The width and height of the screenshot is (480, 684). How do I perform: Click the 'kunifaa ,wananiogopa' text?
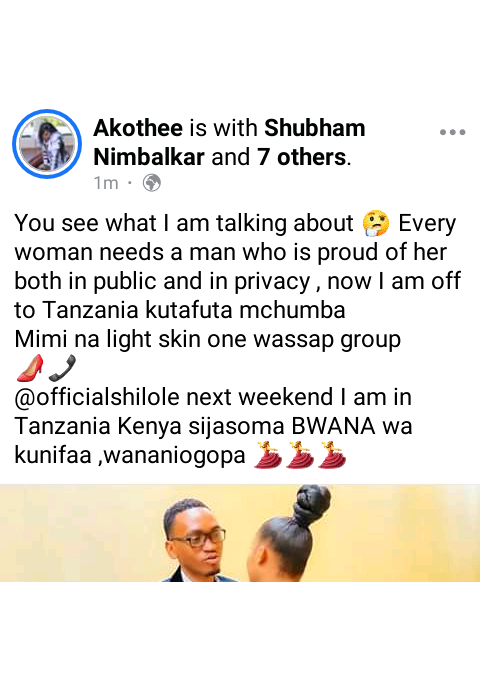click(130, 455)
